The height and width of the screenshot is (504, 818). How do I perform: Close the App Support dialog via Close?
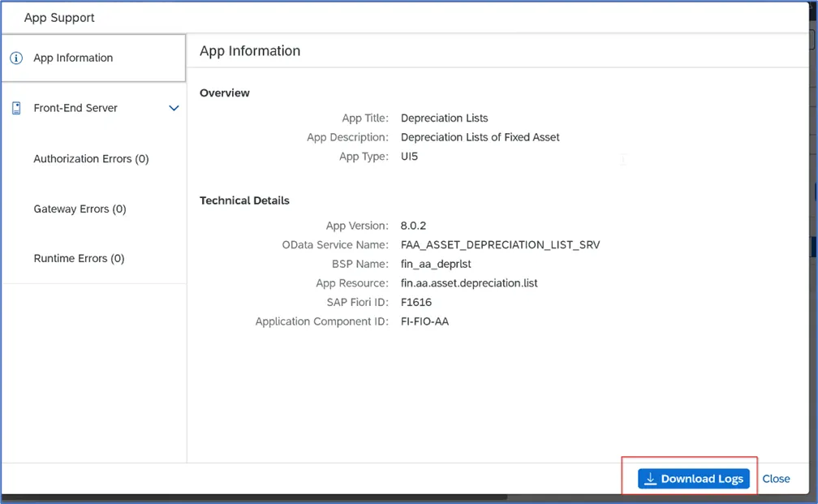coord(776,479)
